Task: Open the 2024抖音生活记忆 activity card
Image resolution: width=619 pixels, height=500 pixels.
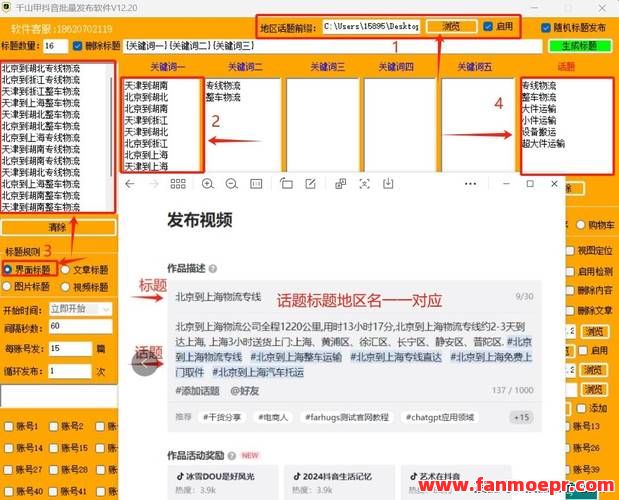Action: pos(340,482)
